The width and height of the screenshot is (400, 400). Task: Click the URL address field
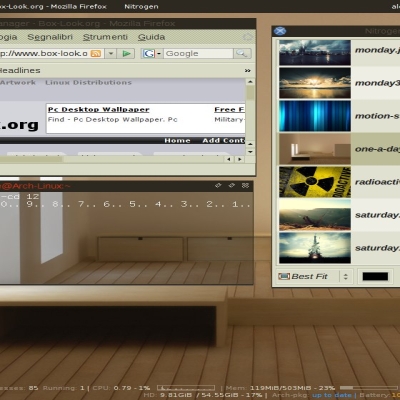point(45,53)
